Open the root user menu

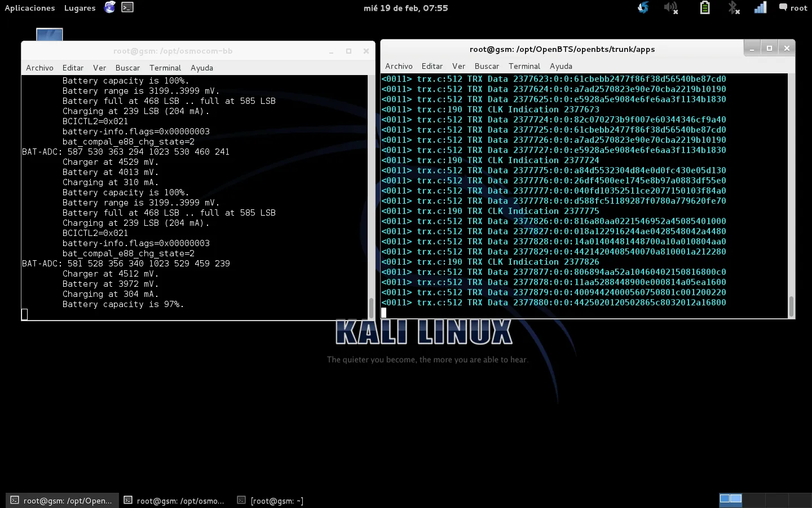point(793,8)
